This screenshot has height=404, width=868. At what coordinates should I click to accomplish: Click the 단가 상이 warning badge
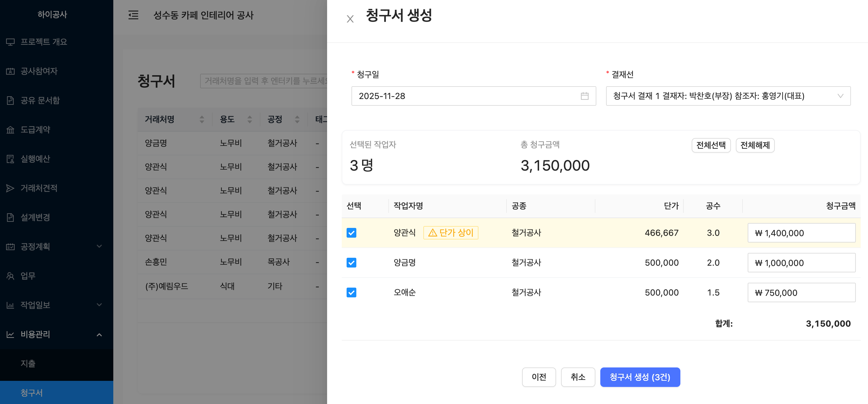450,233
